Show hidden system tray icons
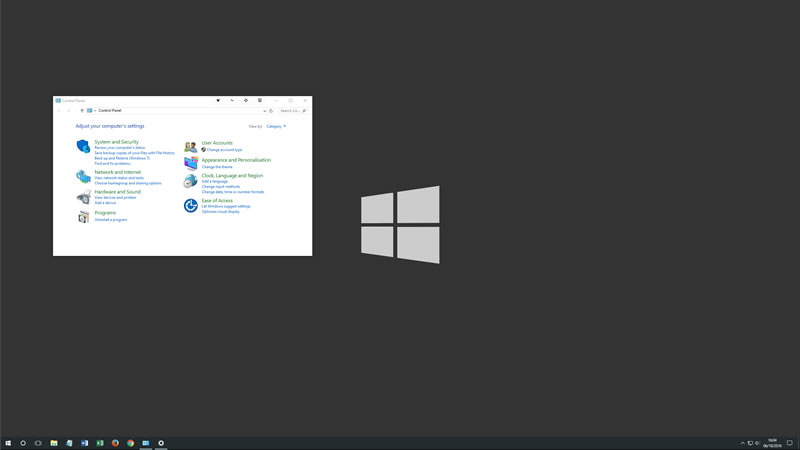The width and height of the screenshot is (800, 450). tap(742, 443)
